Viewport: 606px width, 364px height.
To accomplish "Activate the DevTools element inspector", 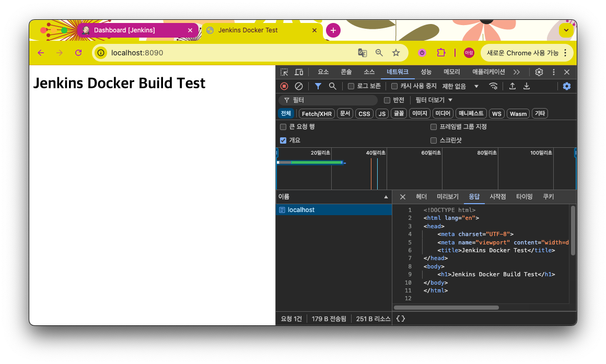I will [x=284, y=72].
